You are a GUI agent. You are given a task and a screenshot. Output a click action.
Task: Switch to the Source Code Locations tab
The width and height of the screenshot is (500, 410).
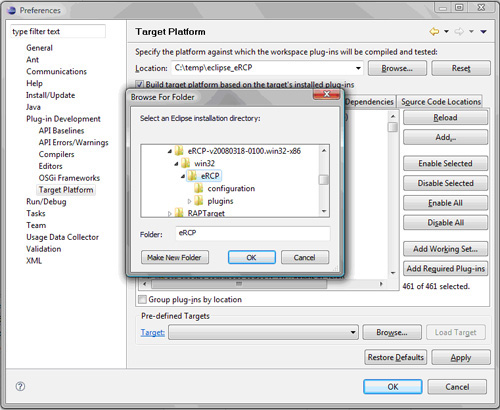click(x=441, y=102)
